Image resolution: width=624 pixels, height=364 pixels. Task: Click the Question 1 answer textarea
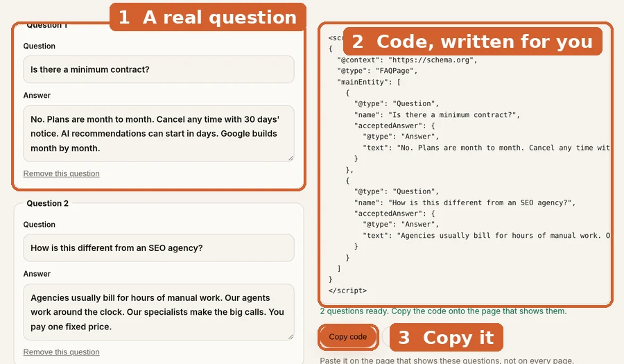pyautogui.click(x=158, y=134)
